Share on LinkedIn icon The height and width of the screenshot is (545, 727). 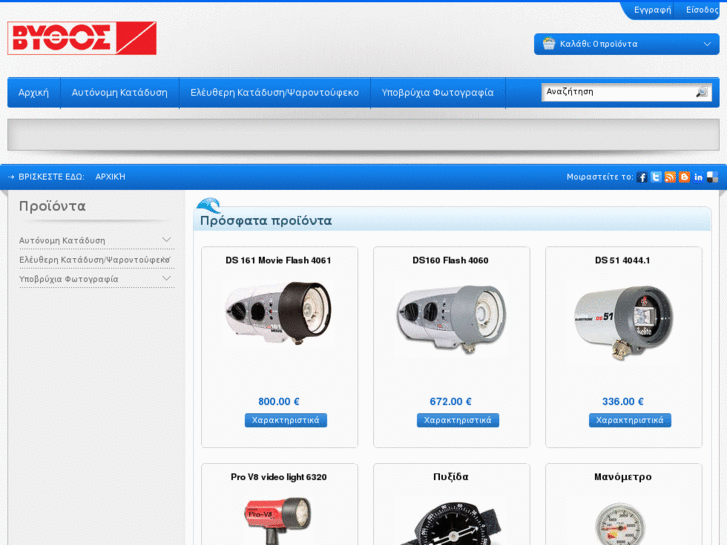click(698, 177)
